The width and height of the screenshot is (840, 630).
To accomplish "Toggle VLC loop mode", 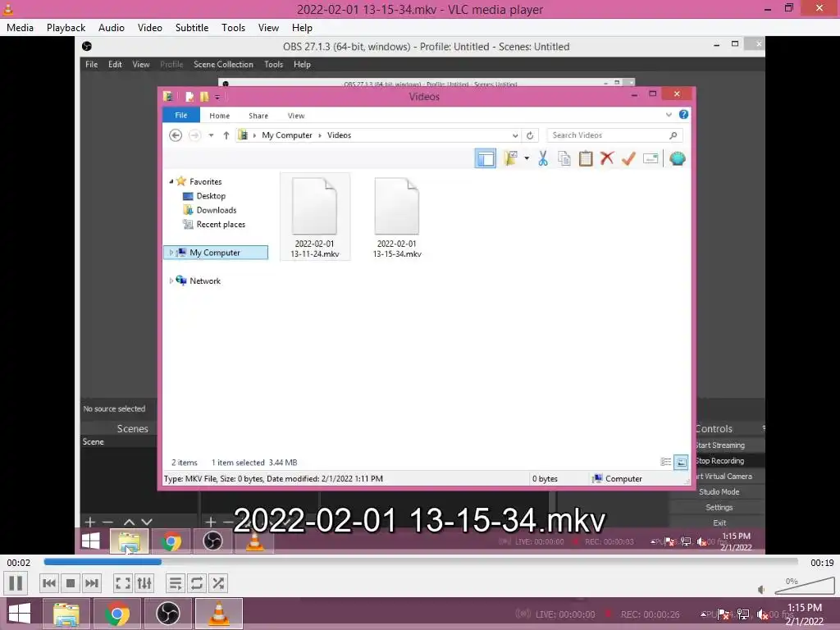I will click(197, 583).
